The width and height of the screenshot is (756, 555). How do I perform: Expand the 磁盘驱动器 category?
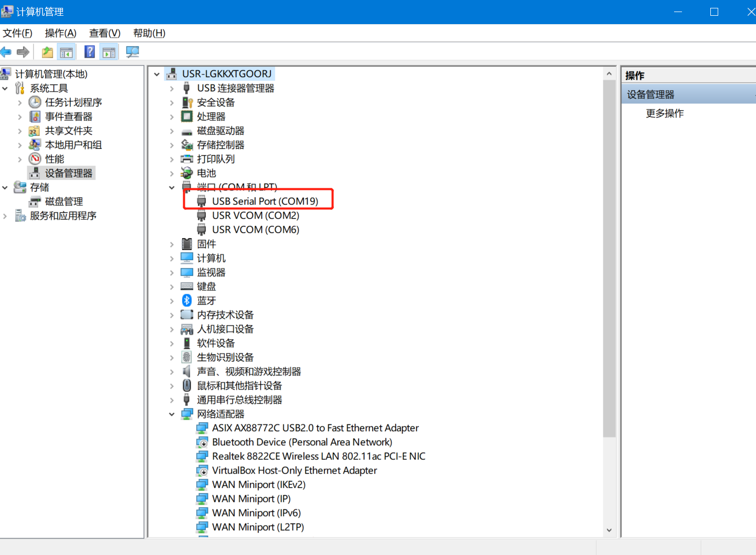(x=172, y=131)
